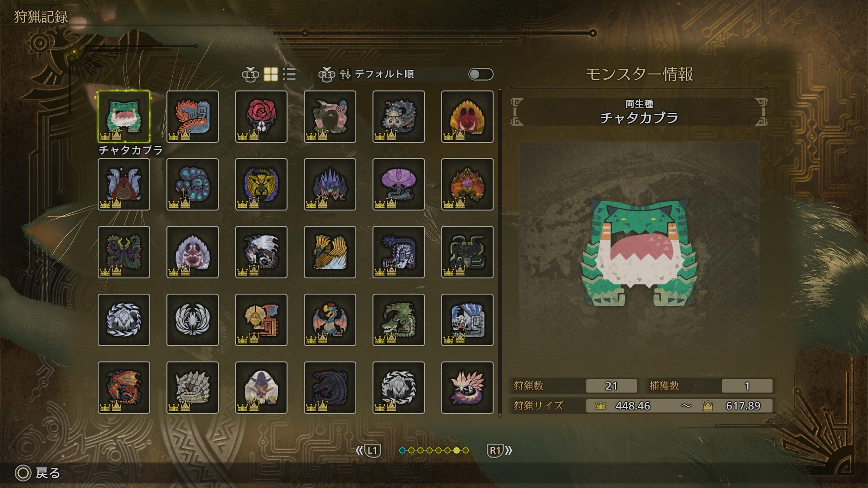Toggle the switch next to デフォルト順

tap(480, 74)
